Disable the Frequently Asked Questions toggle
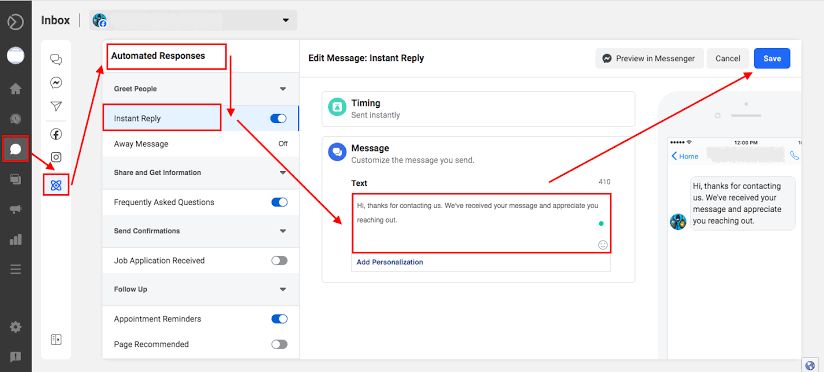This screenshot has height=372, width=824. 279,202
